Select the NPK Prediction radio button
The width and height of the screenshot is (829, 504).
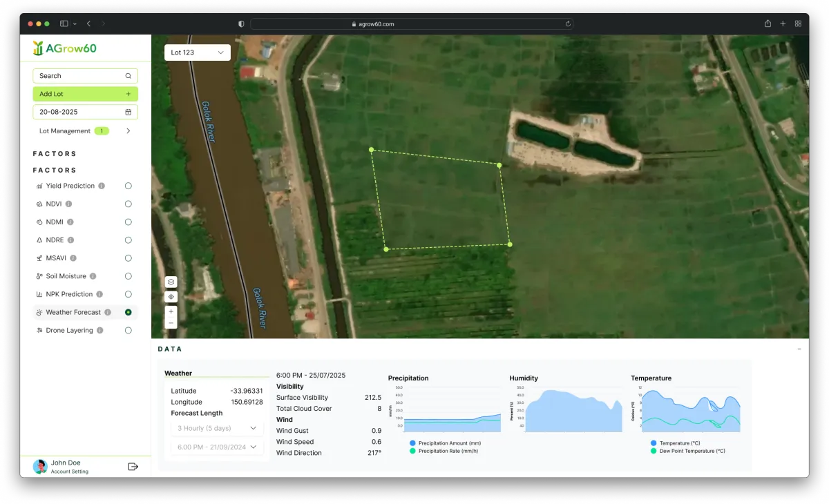(x=128, y=294)
